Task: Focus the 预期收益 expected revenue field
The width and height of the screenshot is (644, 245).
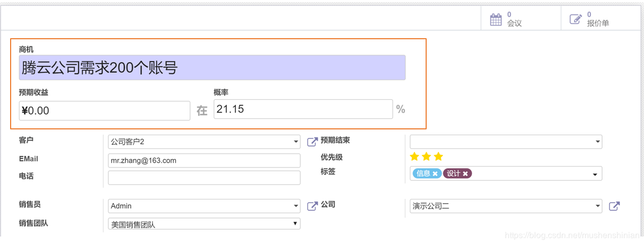Action: (x=104, y=110)
